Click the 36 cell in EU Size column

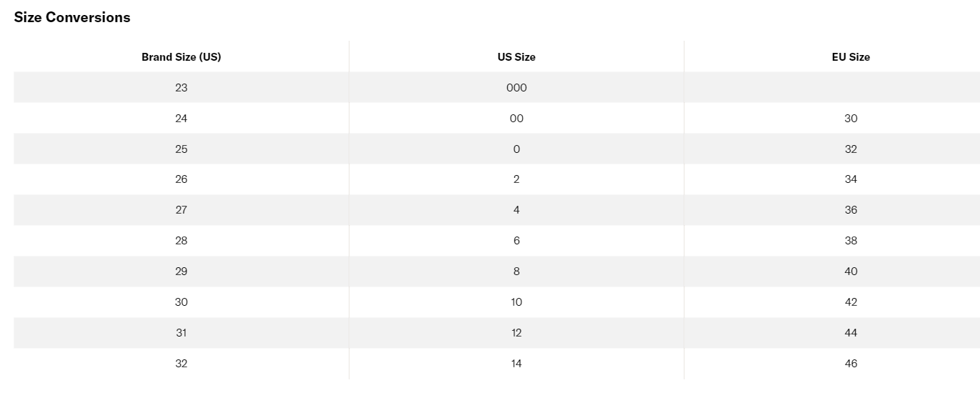(x=851, y=210)
